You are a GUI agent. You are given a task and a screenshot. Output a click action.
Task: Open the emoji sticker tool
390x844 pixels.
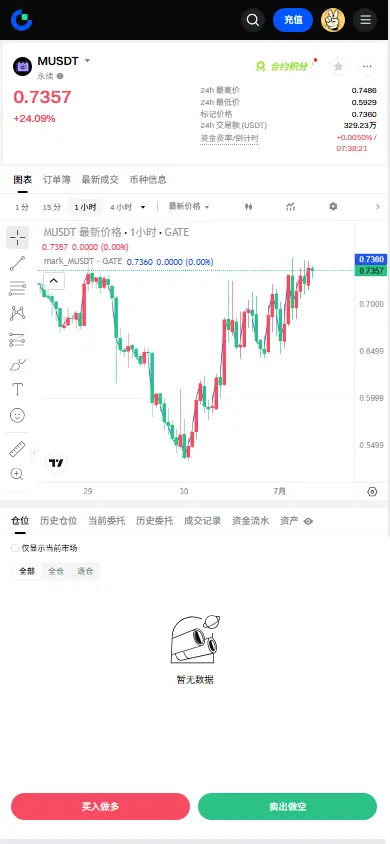[x=17, y=415]
